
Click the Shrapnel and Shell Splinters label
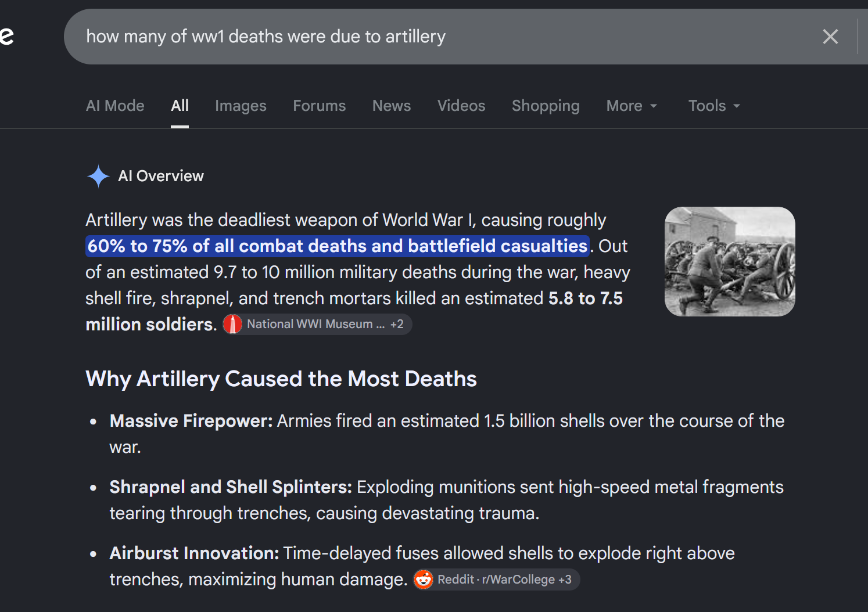point(231,487)
